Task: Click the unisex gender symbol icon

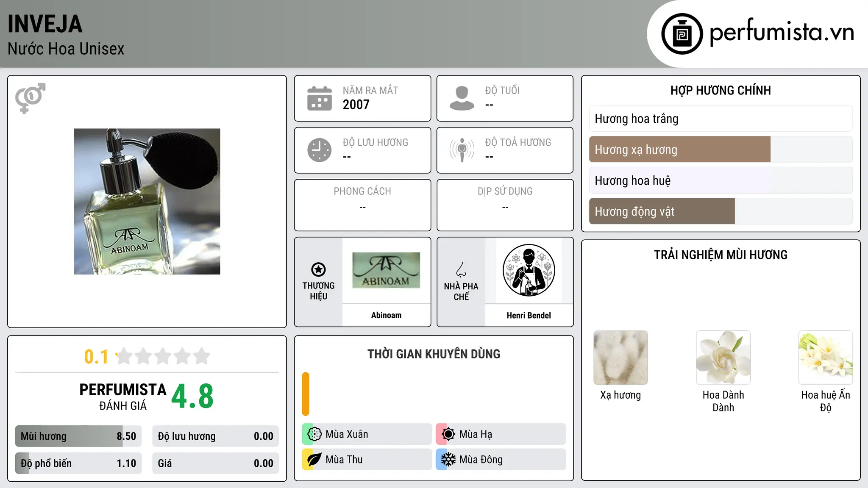Action: click(30, 98)
